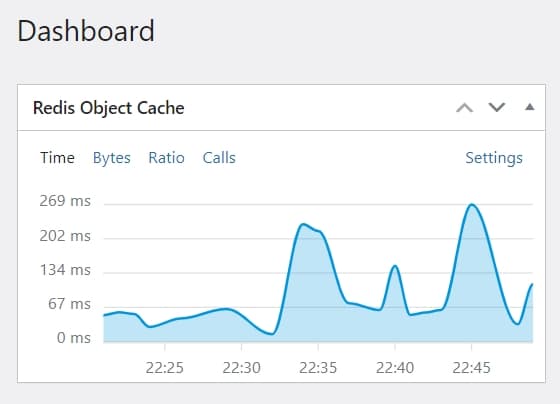The image size is (560, 404).
Task: Click the 0 ms axis label
Action: [74, 338]
